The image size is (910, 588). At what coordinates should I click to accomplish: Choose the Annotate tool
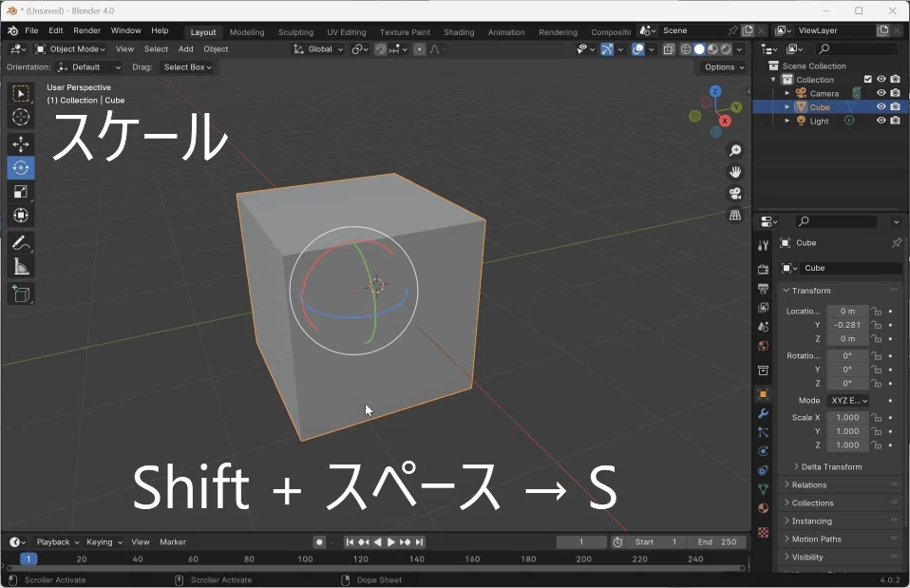point(21,243)
